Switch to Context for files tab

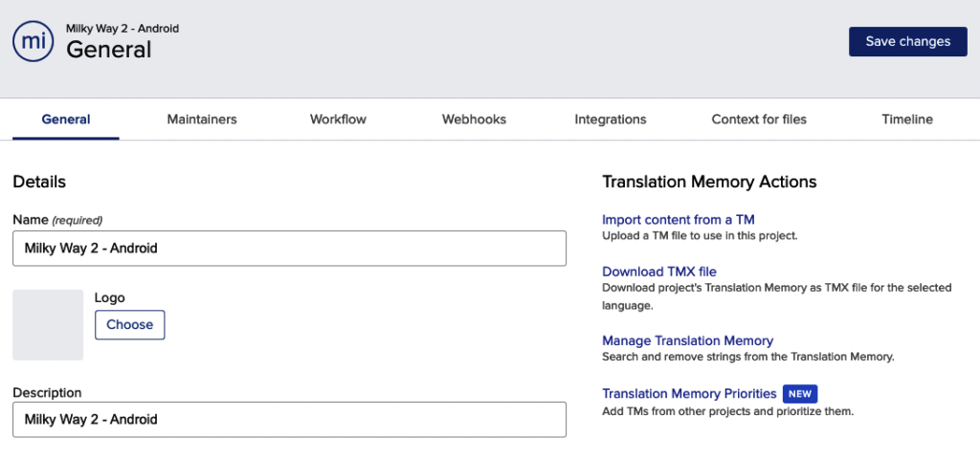(x=759, y=120)
